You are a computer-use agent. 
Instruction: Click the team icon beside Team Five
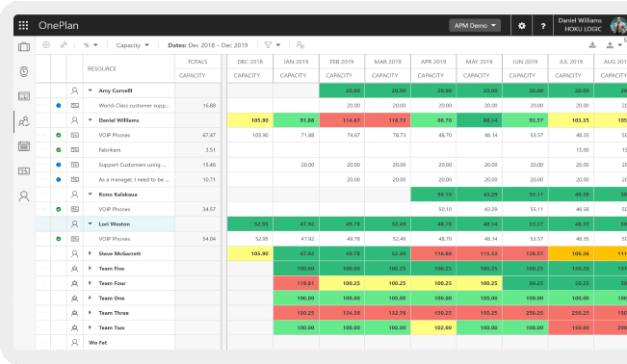point(75,269)
